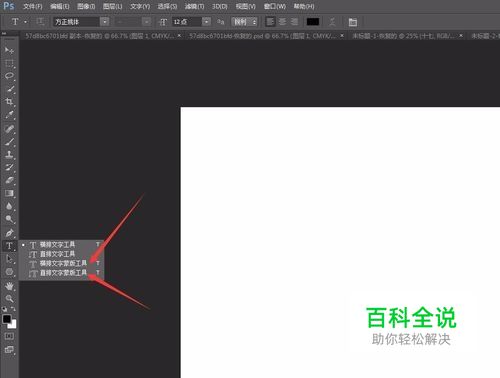Image resolution: width=500 pixels, height=378 pixels.
Task: Open the 窗口(W) menu
Action: (x=275, y=6)
